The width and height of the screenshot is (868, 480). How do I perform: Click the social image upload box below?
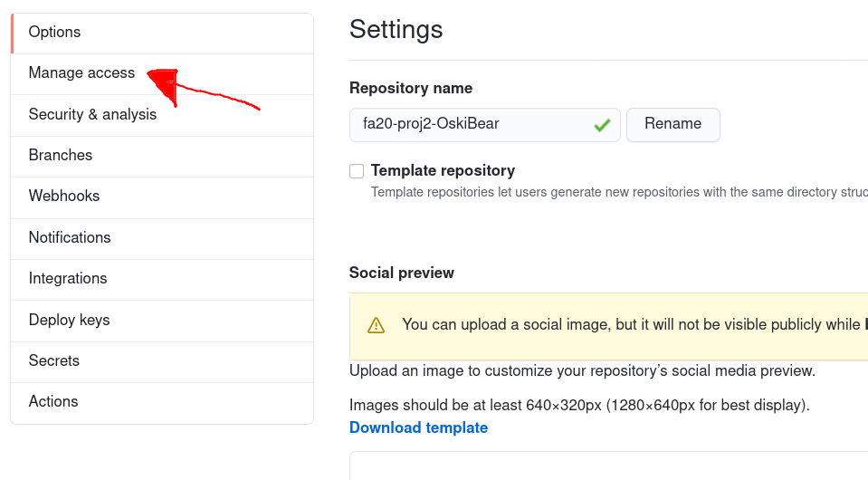tap(608, 466)
